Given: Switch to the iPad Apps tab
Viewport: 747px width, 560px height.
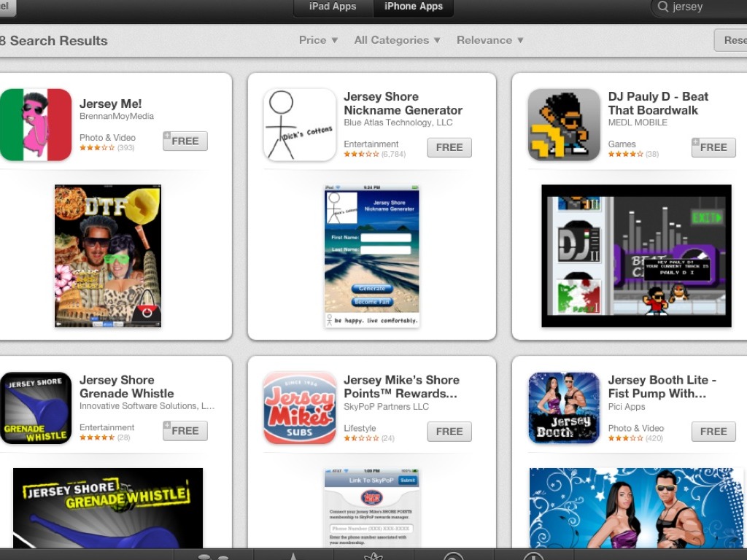Looking at the screenshot, I should point(333,7).
